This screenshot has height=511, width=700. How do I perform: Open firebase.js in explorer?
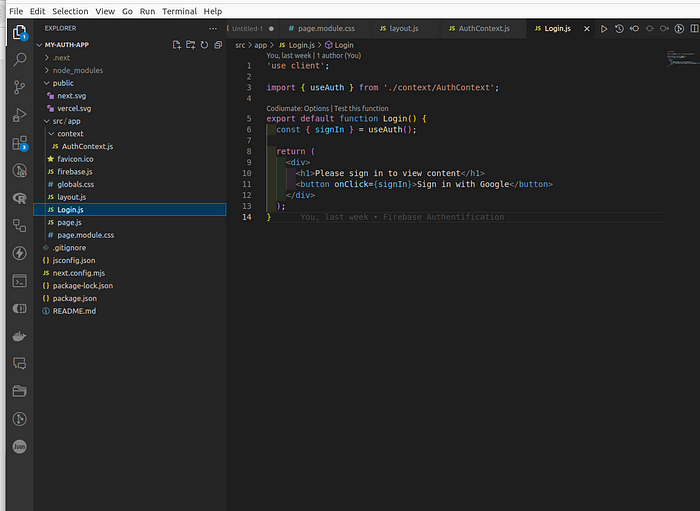point(75,171)
